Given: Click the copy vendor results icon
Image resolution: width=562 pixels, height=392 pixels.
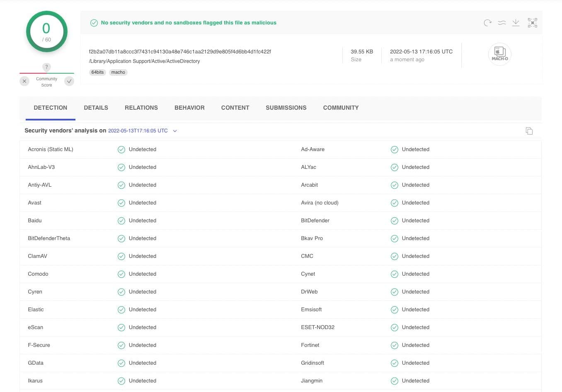Looking at the screenshot, I should (x=529, y=131).
